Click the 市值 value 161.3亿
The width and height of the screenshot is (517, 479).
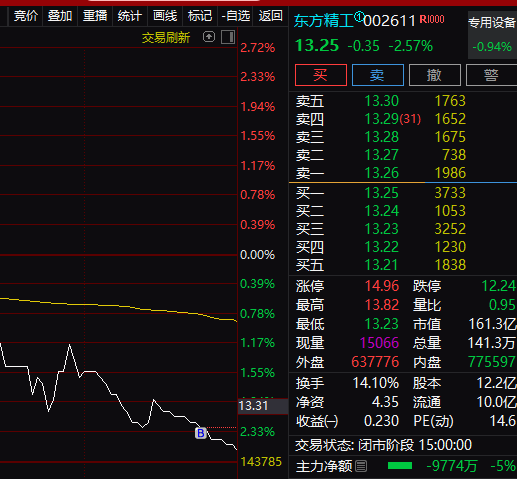click(492, 324)
